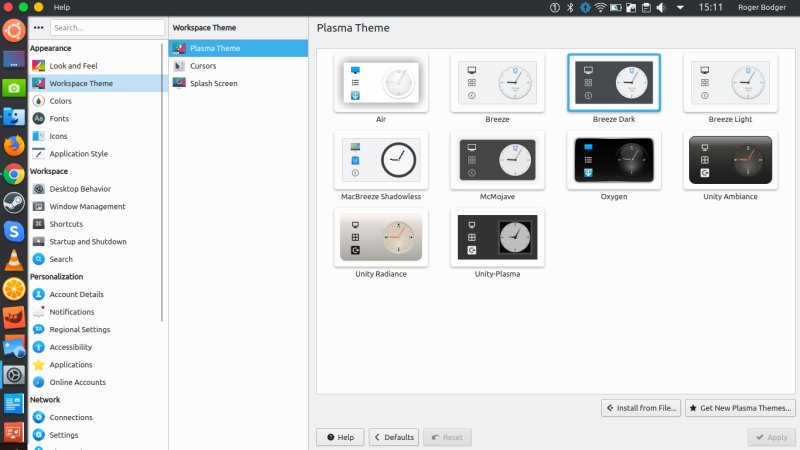This screenshot has width=800, height=450.
Task: Open Fonts settings in sidebar
Action: pyautogui.click(x=59, y=118)
